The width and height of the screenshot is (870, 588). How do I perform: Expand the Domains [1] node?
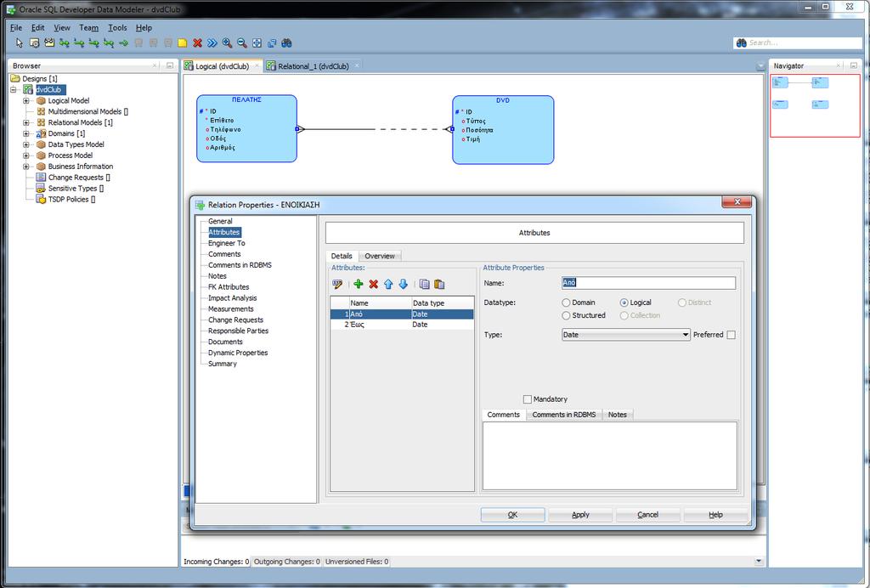point(26,133)
